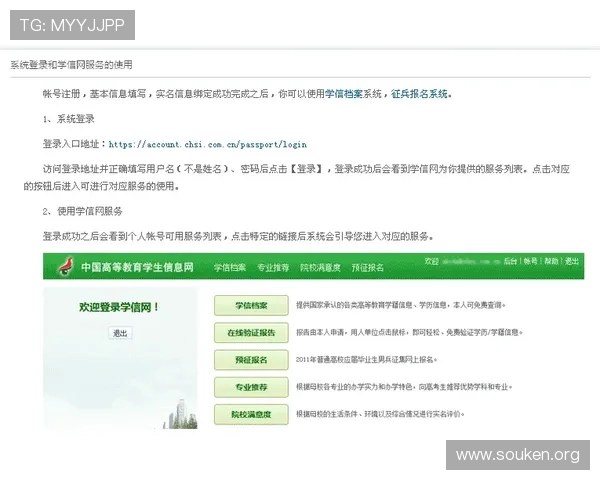Click the 欢迎 greeting text in the header
The image size is (600, 480).
click(431, 261)
